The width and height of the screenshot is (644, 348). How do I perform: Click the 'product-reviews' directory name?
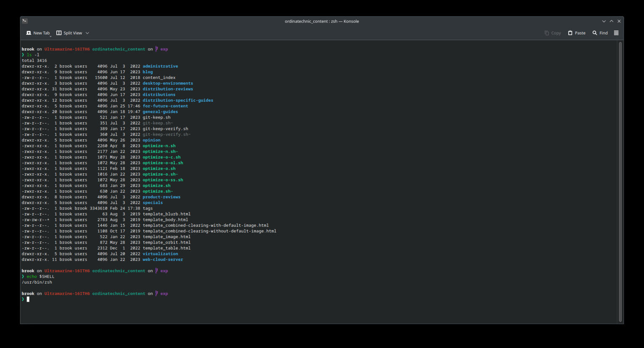coord(161,197)
